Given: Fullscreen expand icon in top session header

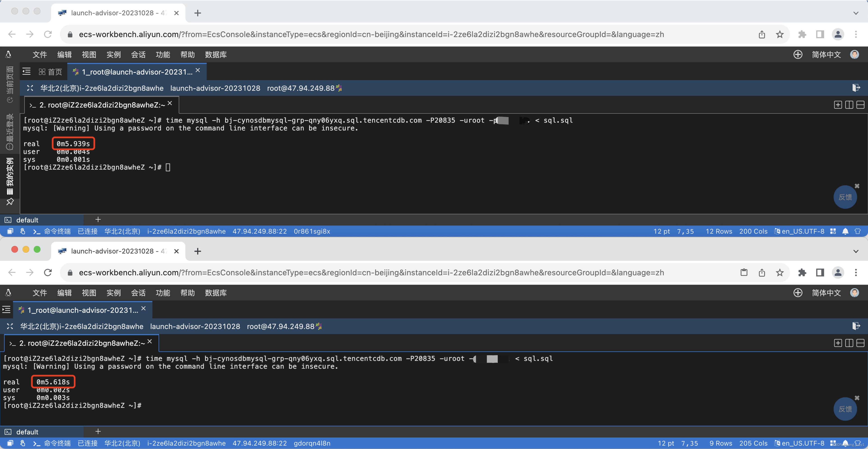Looking at the screenshot, I should pos(30,88).
